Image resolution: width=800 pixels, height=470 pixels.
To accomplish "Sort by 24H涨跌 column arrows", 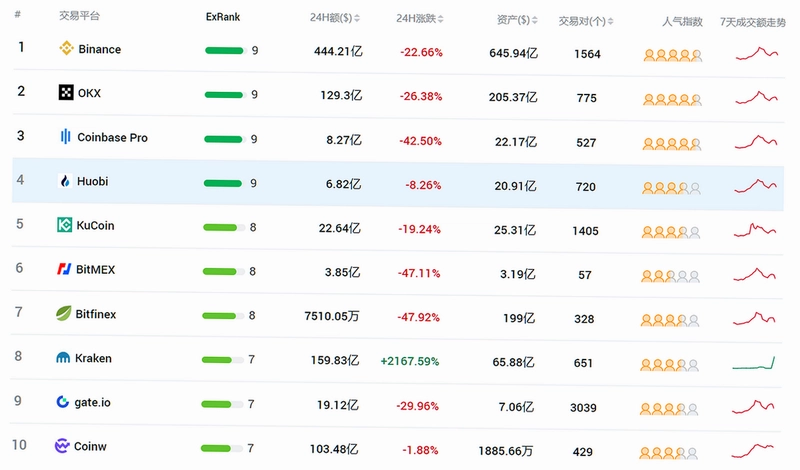I will pyautogui.click(x=441, y=19).
